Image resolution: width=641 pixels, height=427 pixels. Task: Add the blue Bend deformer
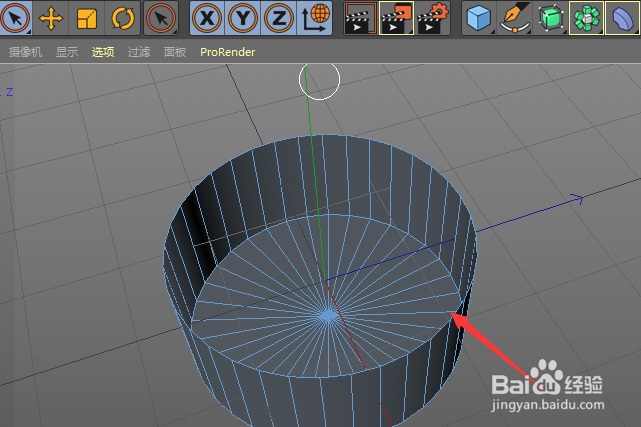point(623,18)
